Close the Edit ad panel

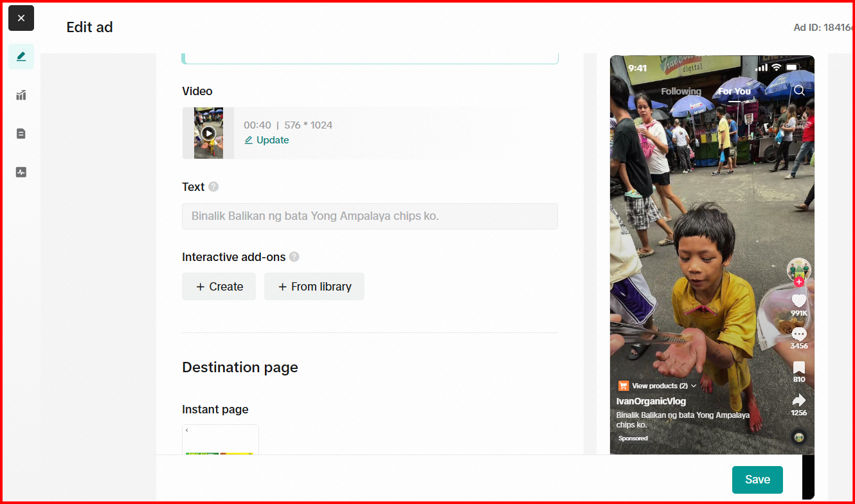21,18
